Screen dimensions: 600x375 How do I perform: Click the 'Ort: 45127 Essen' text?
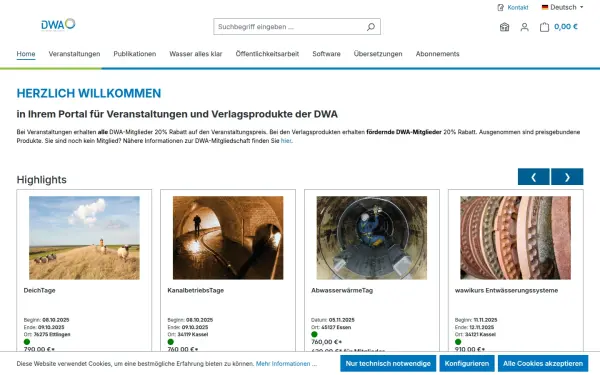coord(331,327)
